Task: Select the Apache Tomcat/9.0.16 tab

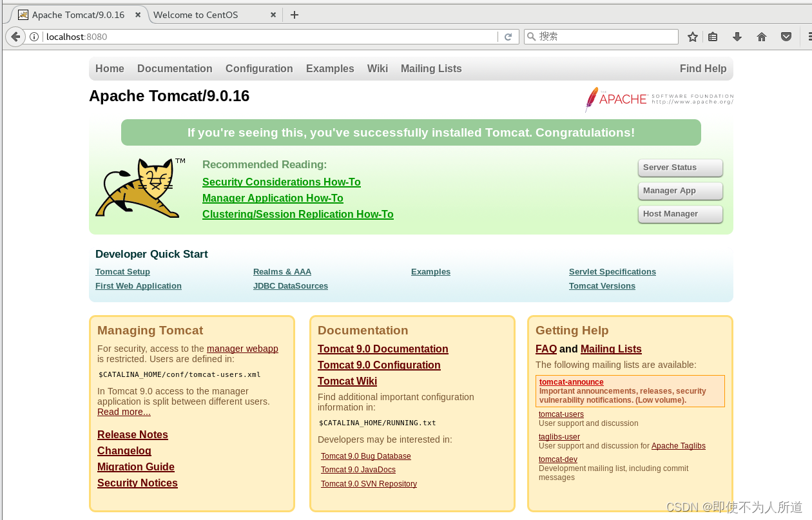Action: (78, 15)
